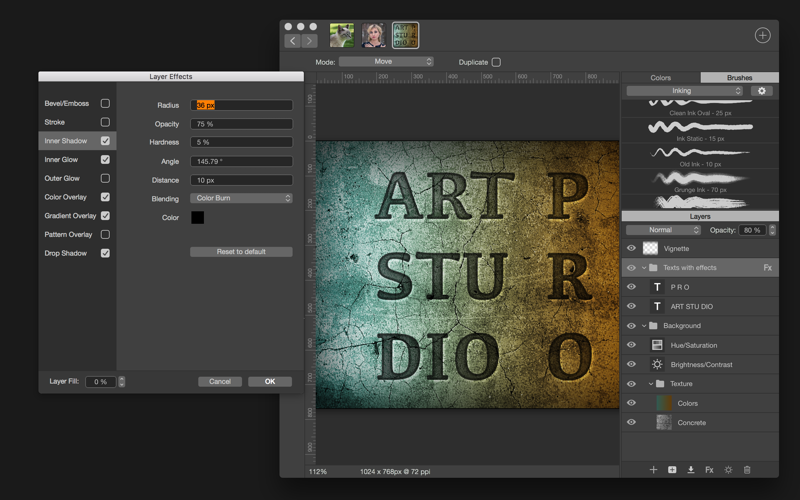Screen dimensions: 800x500
Task: Click the Reset to default button
Action: [241, 252]
